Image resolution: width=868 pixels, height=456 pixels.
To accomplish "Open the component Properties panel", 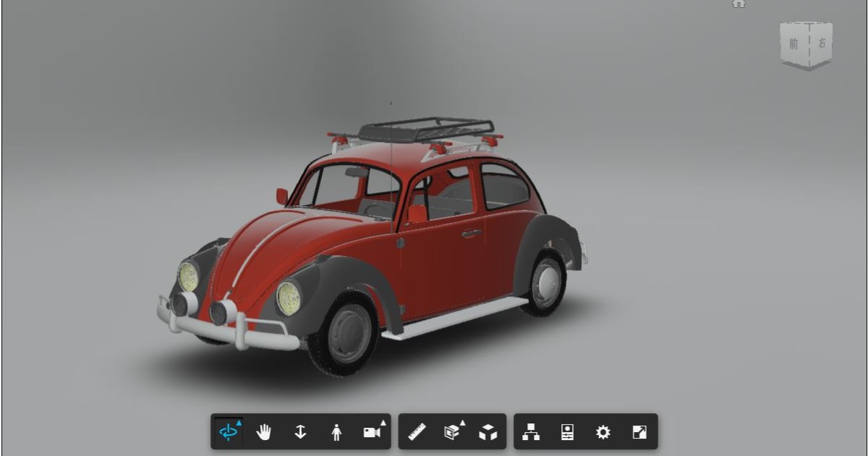I will pyautogui.click(x=566, y=432).
